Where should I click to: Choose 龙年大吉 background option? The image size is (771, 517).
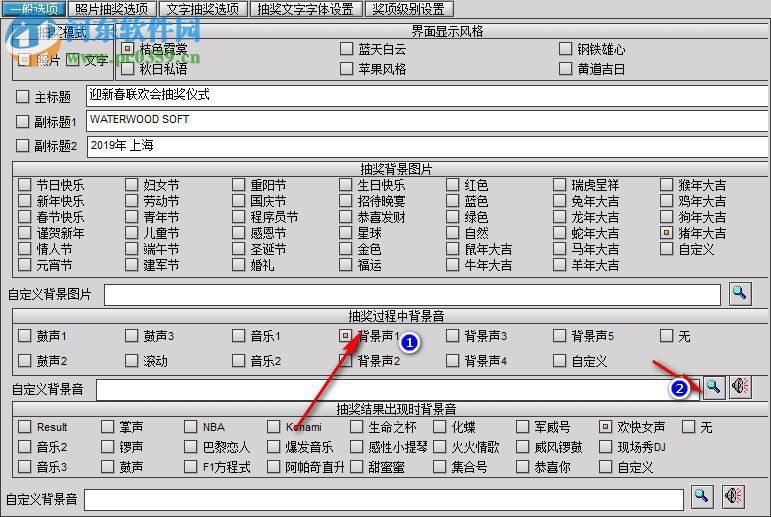(x=560, y=217)
